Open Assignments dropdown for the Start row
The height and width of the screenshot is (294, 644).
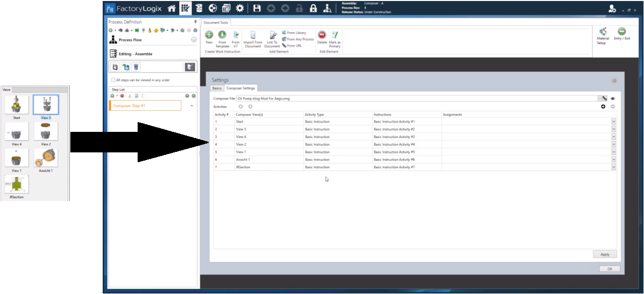613,122
